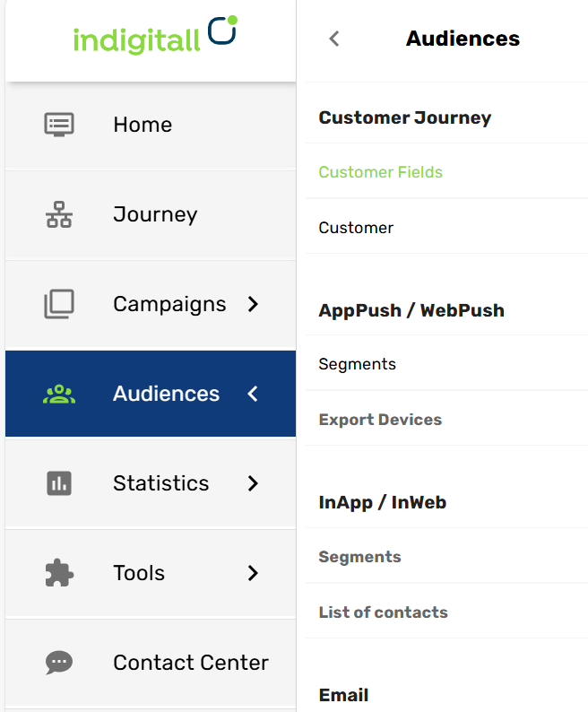This screenshot has width=588, height=712.
Task: Click the Audiences people icon
Action: point(59,394)
